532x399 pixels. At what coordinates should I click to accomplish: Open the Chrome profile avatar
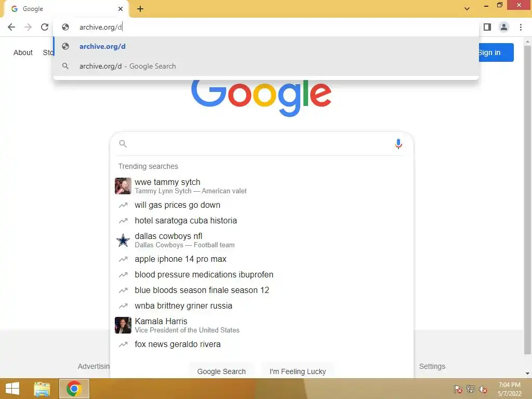504,27
